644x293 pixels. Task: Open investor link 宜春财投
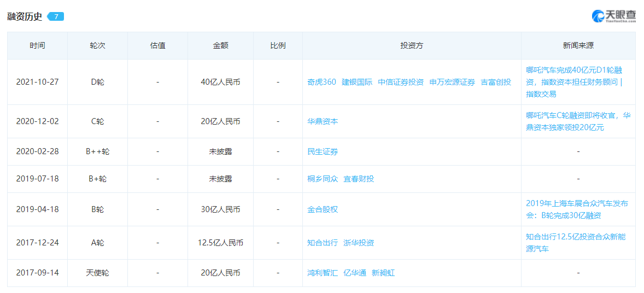pyautogui.click(x=359, y=179)
